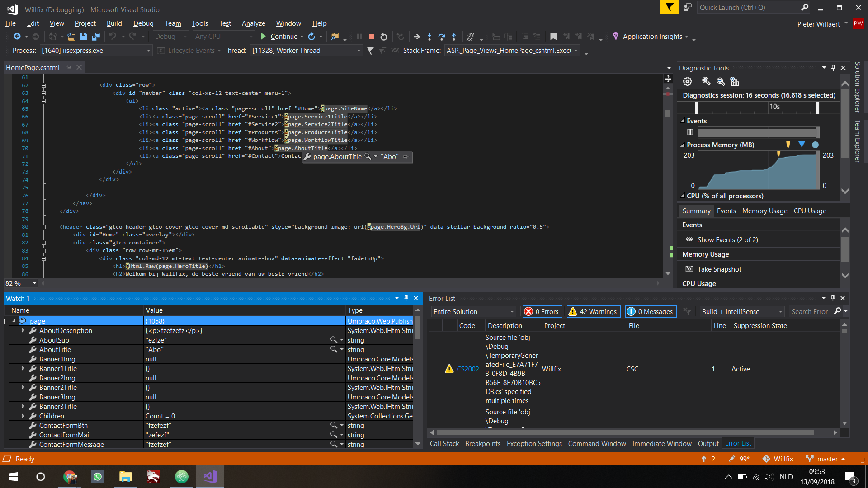Click the Step Into debug icon
Screen dimensions: 868x488
429,37
